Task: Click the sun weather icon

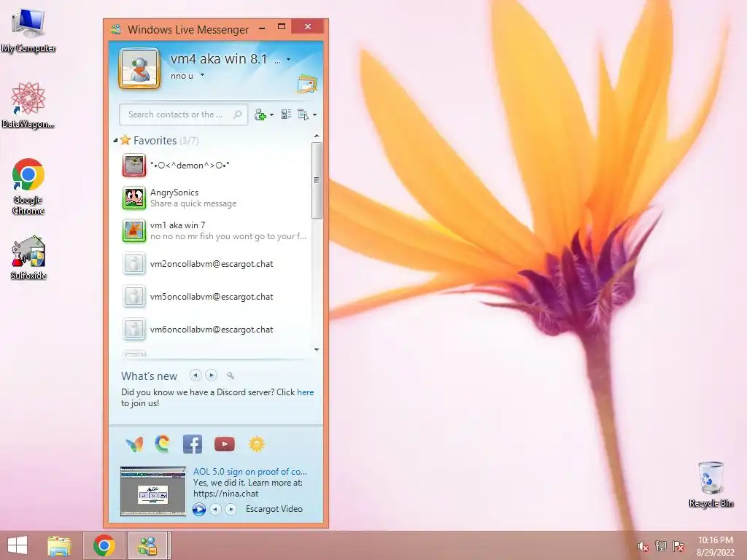Action: 256,444
